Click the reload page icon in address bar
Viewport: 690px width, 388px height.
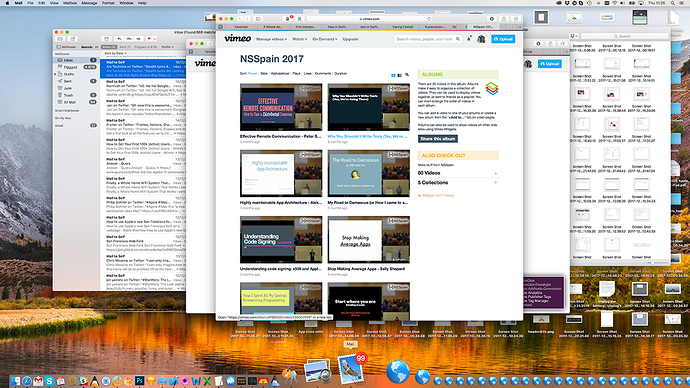tap(429, 19)
